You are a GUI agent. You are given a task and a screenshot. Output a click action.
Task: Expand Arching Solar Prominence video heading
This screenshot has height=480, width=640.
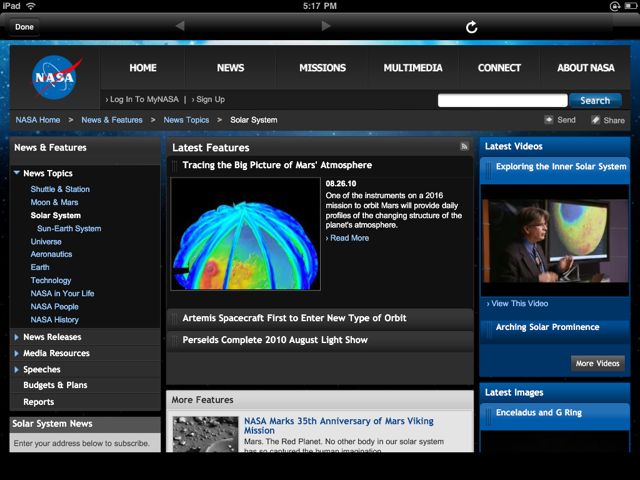[x=547, y=327]
